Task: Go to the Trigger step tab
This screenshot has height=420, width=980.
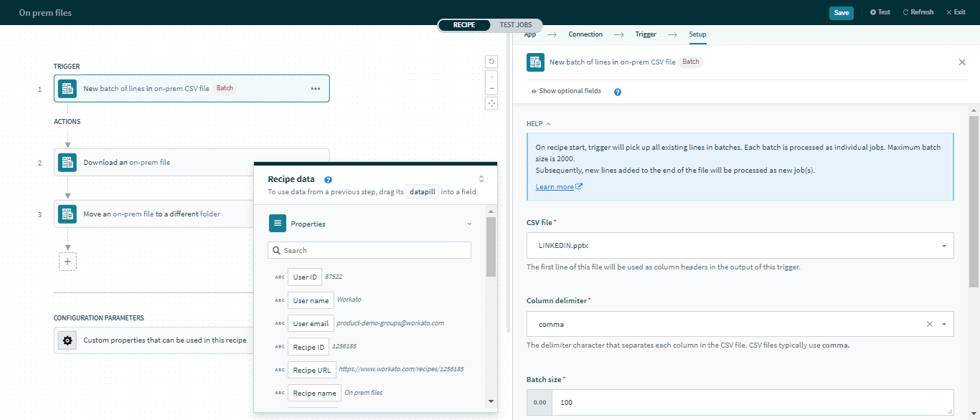Action: point(645,34)
